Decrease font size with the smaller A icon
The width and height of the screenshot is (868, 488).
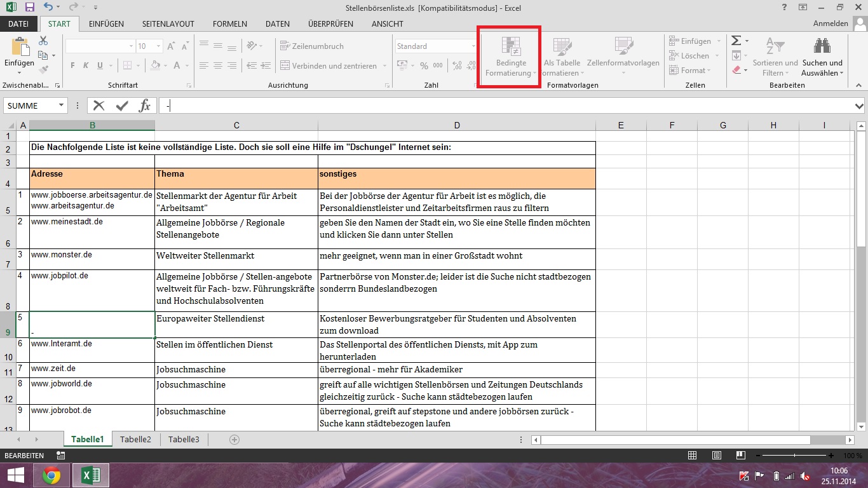186,46
